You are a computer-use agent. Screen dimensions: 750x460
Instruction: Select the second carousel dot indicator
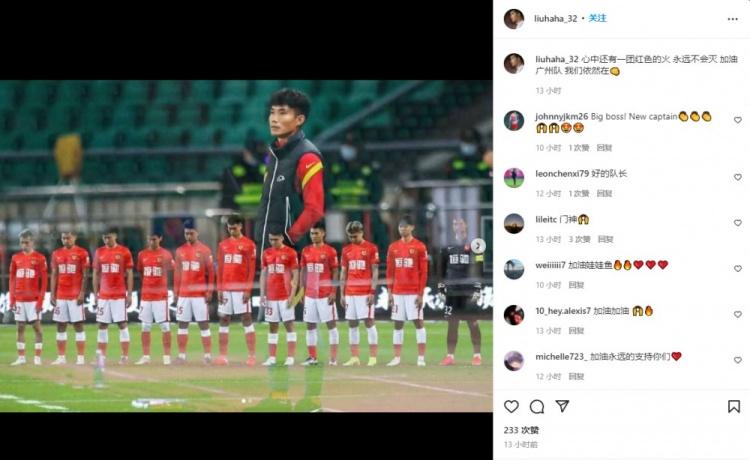click(250, 401)
